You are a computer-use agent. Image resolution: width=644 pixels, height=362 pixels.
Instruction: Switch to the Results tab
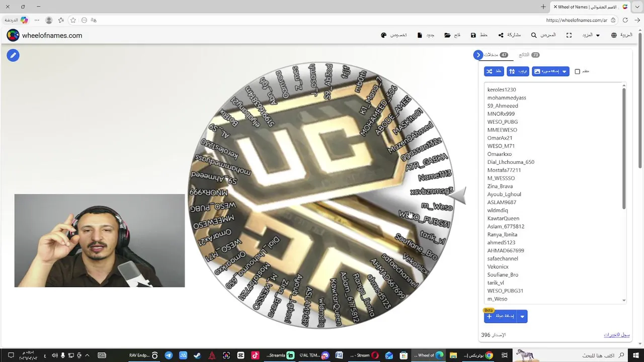529,55
